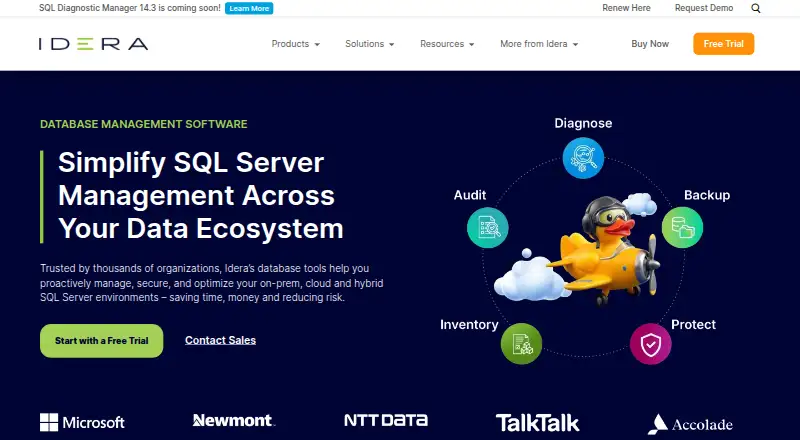Open the Diagnose circle icon
The image size is (800, 440).
pos(583,158)
